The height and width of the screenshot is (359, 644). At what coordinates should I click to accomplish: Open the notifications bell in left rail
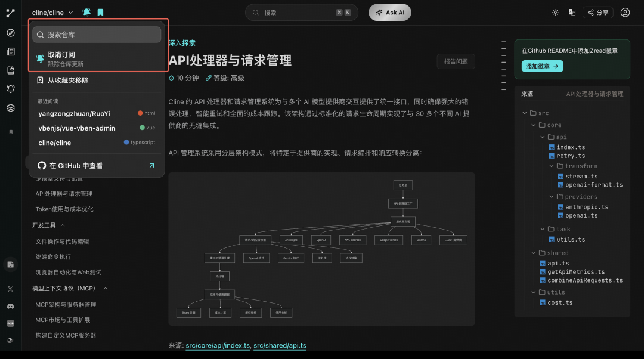pyautogui.click(x=11, y=89)
